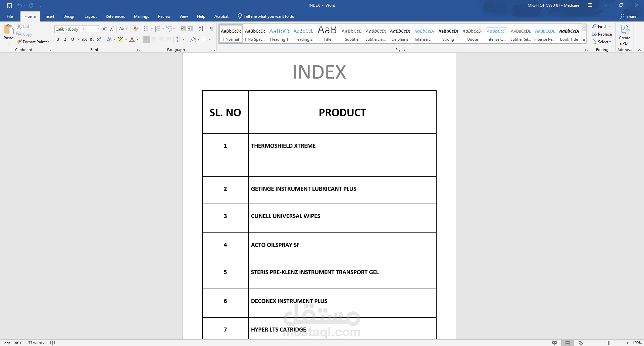Switch to the Design tab
The width and height of the screenshot is (644, 346).
click(69, 16)
